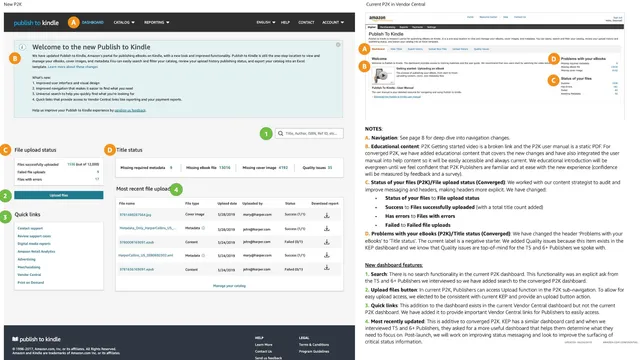Open Terms & Conditions in footer Legal section
The image size is (640, 360).
coord(313,345)
